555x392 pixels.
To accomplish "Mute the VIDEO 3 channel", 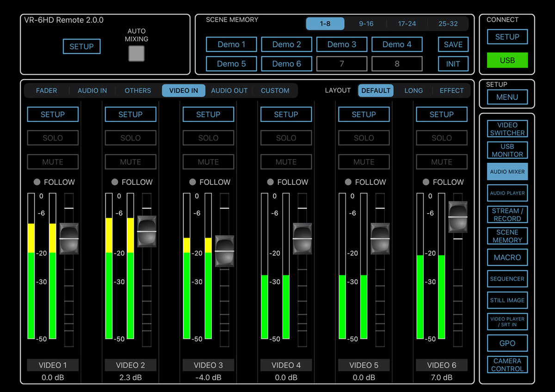I will point(208,162).
